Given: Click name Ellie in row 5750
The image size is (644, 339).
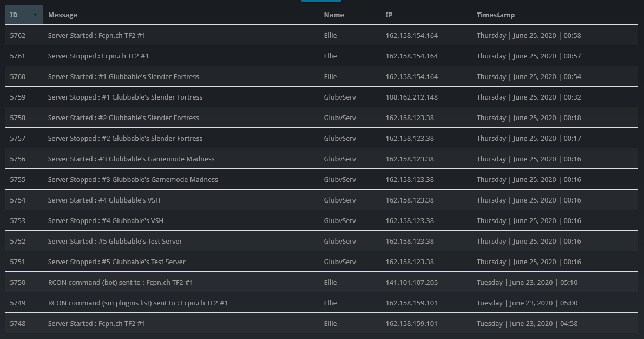Looking at the screenshot, I should pyautogui.click(x=330, y=282).
